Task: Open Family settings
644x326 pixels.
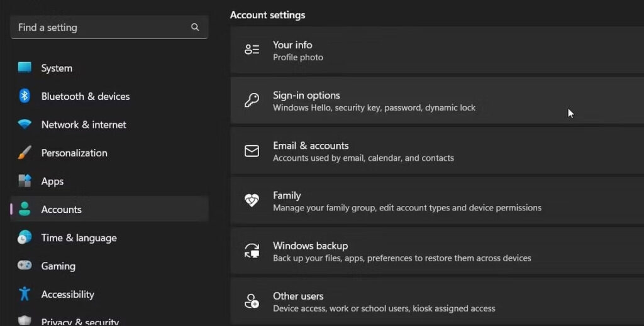Action: click(x=437, y=201)
